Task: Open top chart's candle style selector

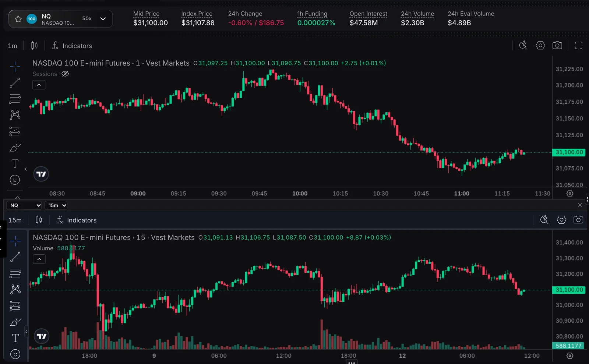Action: 34,46
